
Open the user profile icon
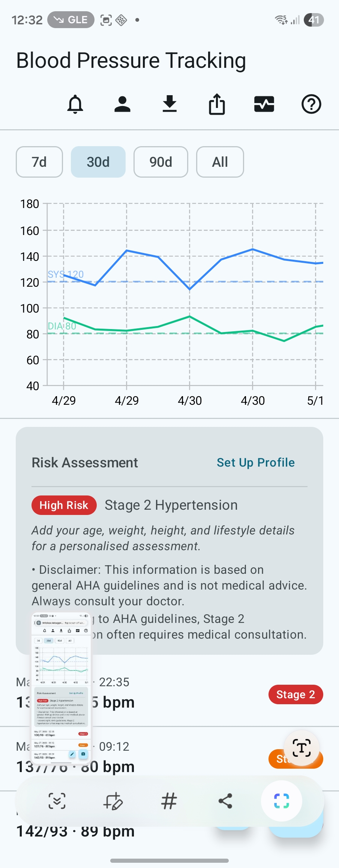click(122, 104)
